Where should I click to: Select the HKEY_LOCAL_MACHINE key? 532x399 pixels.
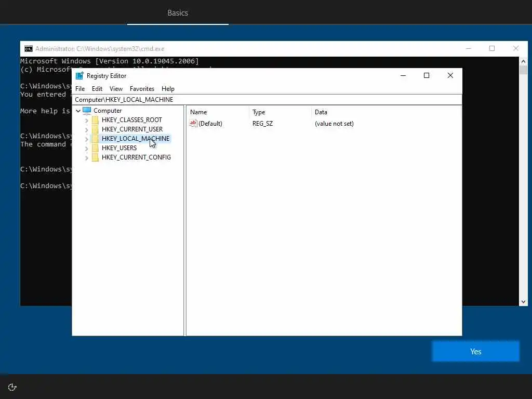coord(136,138)
